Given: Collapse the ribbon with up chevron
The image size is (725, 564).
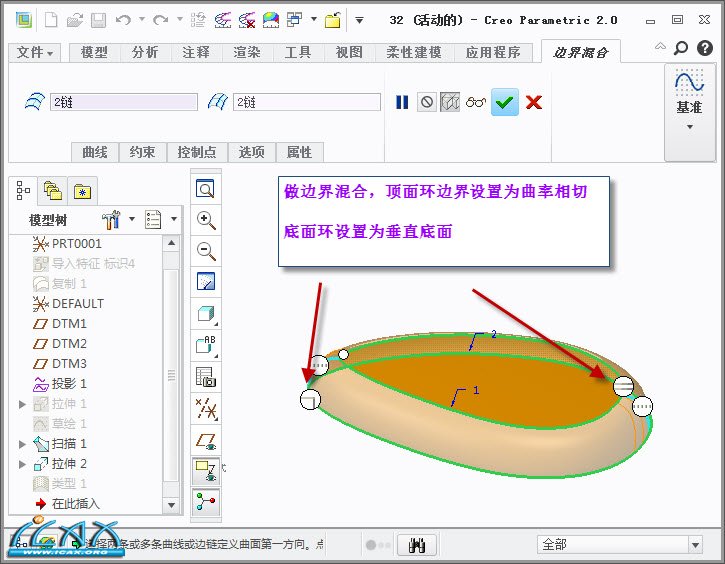Looking at the screenshot, I should coord(660,46).
